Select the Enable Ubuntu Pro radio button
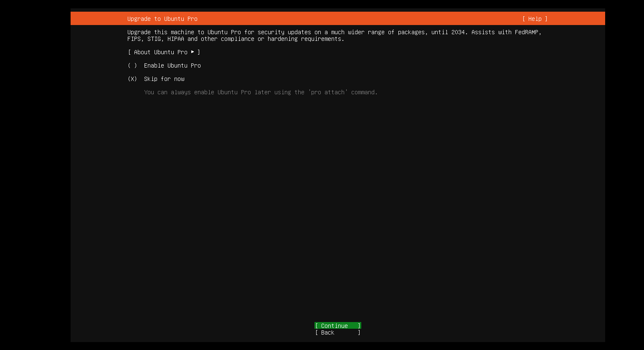The height and width of the screenshot is (350, 644). (132, 65)
